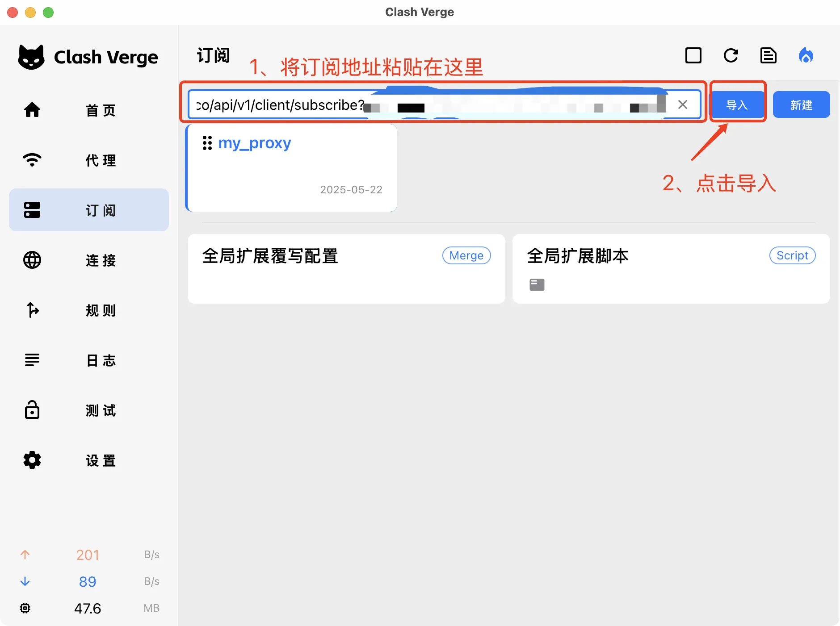Image resolution: width=840 pixels, height=626 pixels.
Task: Open the 首页 home page icon
Action: (32, 110)
